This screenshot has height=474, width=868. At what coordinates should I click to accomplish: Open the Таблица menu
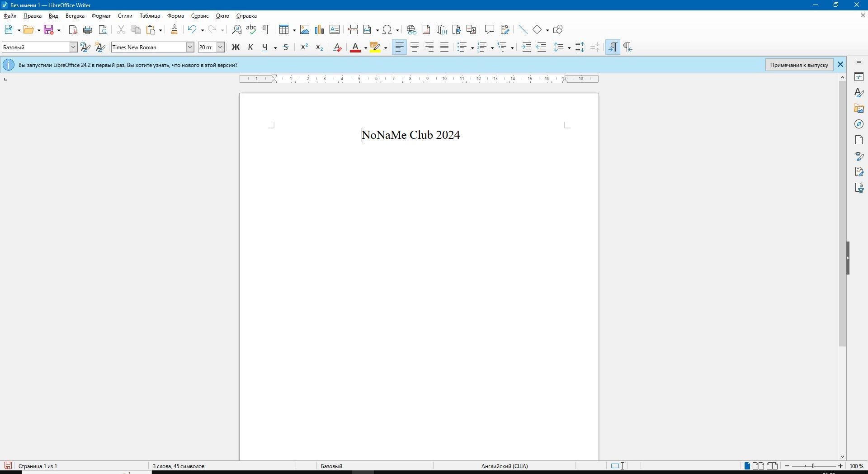coord(150,16)
